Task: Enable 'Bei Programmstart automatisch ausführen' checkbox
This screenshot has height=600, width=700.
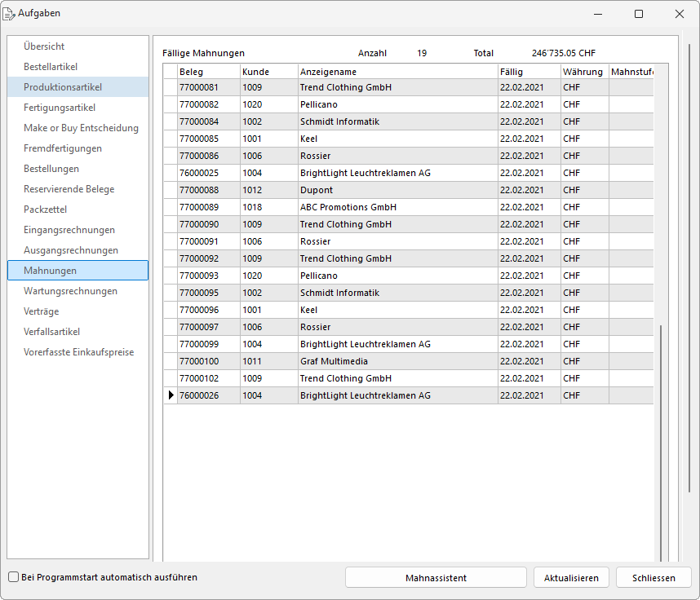Action: 13,577
